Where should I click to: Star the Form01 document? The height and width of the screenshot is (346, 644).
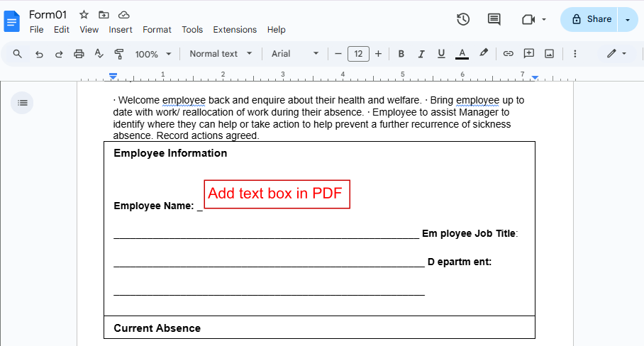pyautogui.click(x=84, y=15)
